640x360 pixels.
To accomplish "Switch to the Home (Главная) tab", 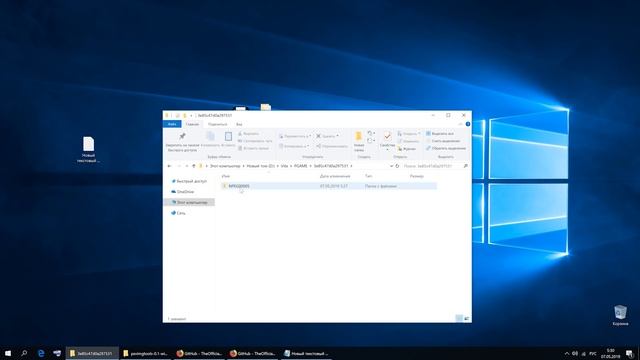I will coord(192,124).
